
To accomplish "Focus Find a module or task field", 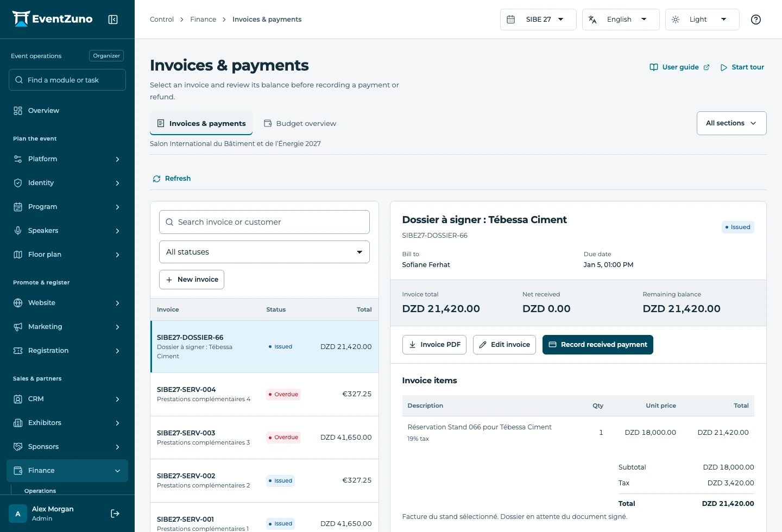I will 67,80.
